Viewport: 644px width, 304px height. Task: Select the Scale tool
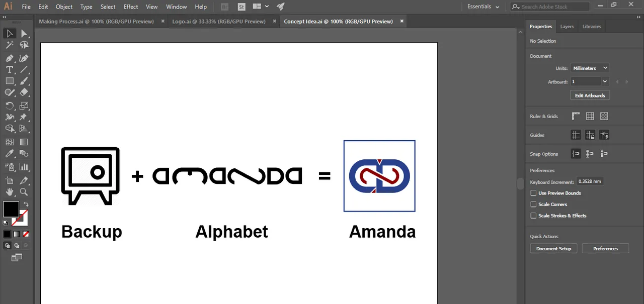point(24,106)
